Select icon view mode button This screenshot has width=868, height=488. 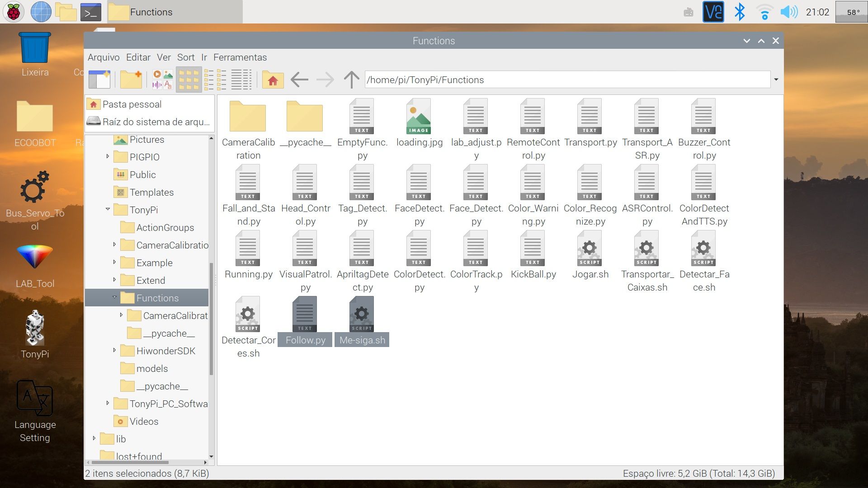point(189,80)
